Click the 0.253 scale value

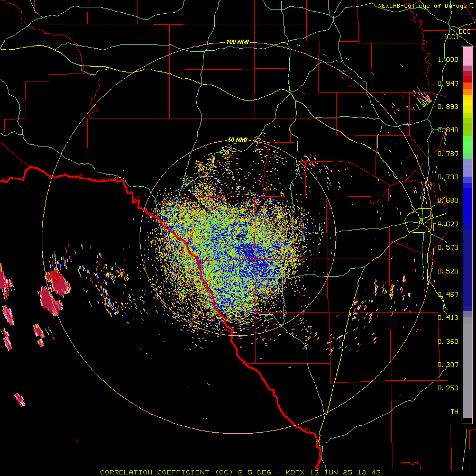[448, 388]
